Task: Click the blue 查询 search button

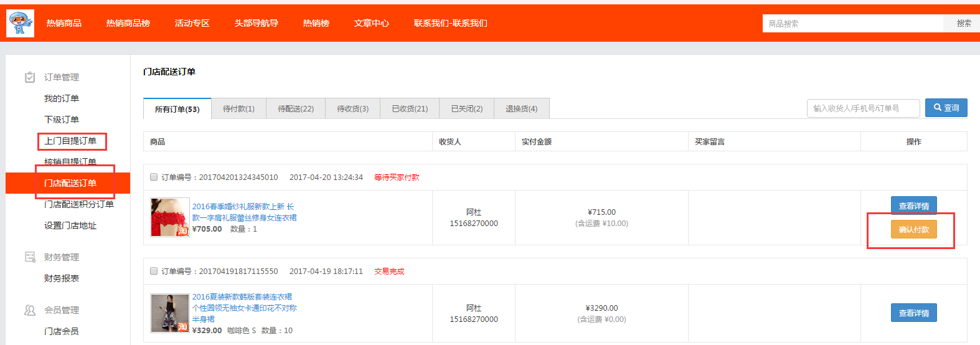Action: point(946,108)
